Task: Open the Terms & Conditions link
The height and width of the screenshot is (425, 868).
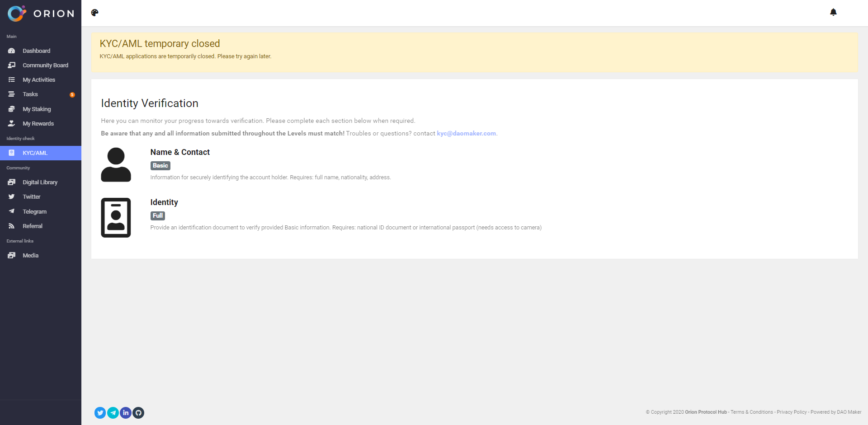Action: (751, 412)
